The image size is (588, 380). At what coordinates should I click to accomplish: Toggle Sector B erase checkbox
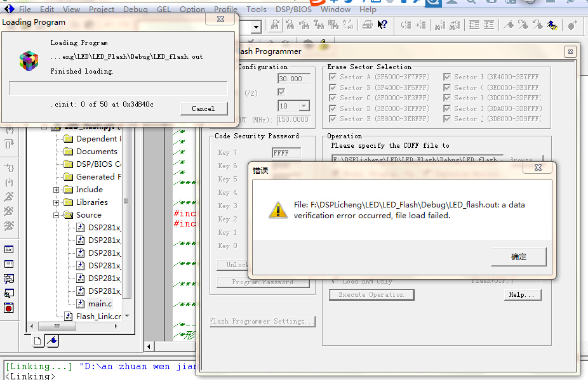point(332,88)
